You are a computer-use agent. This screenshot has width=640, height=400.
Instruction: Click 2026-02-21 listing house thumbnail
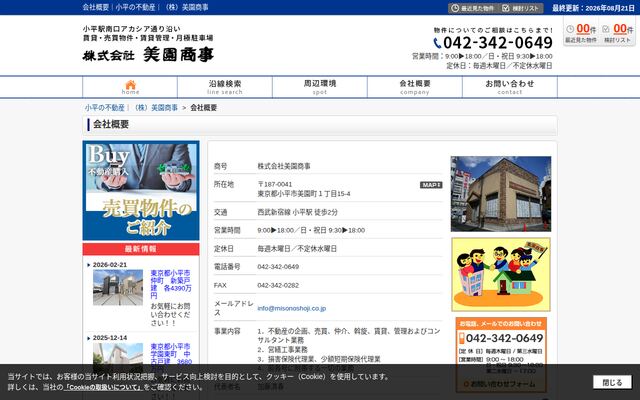(118, 287)
